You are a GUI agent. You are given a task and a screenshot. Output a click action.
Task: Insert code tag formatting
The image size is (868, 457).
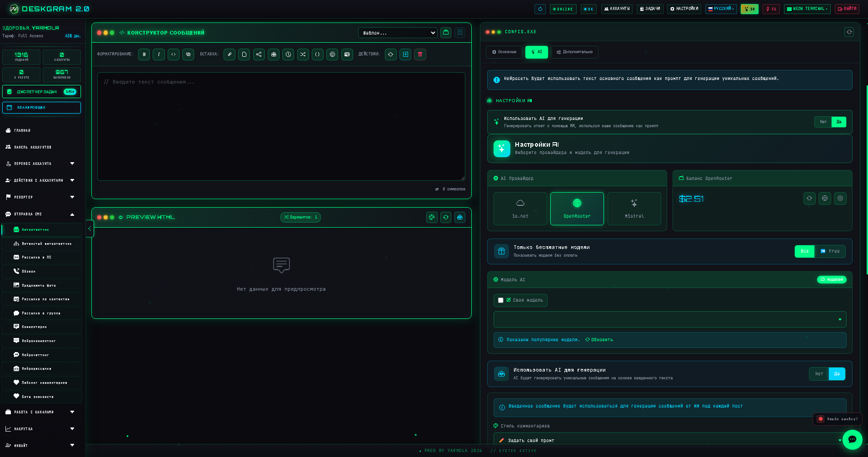(173, 55)
